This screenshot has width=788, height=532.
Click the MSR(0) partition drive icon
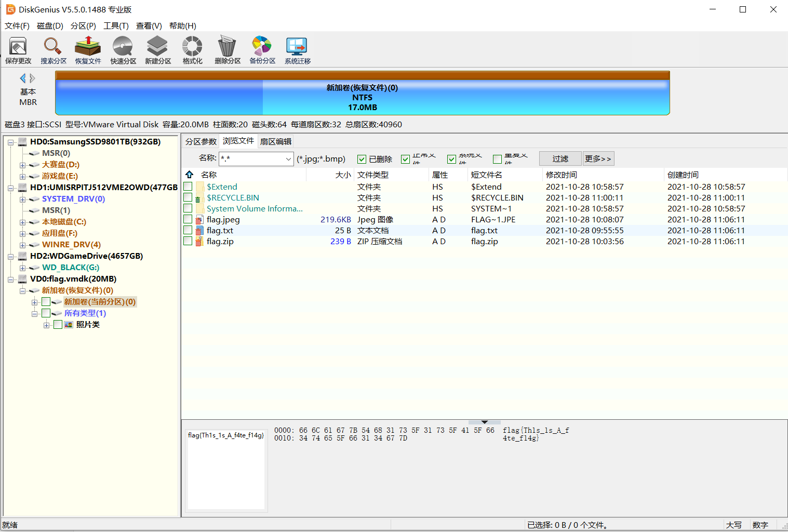[34, 153]
